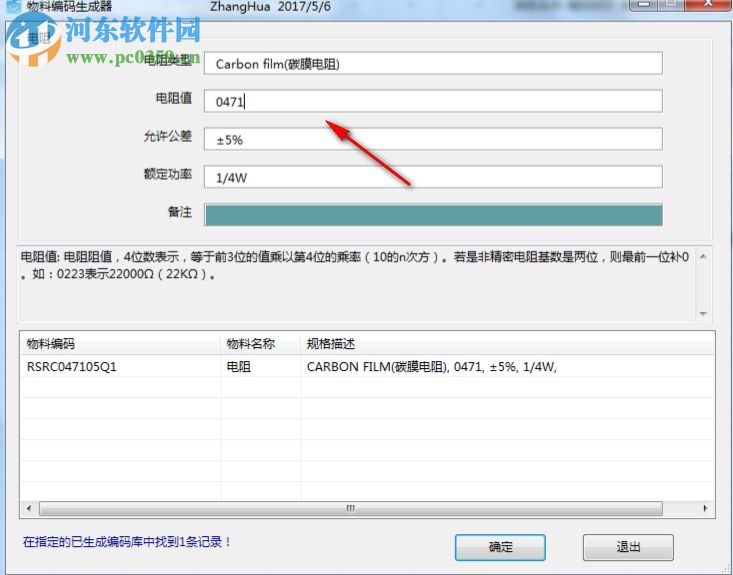Click the horizontal scrollbar thumb of the table
Viewport: 733px width, 575px height.
tap(351, 509)
